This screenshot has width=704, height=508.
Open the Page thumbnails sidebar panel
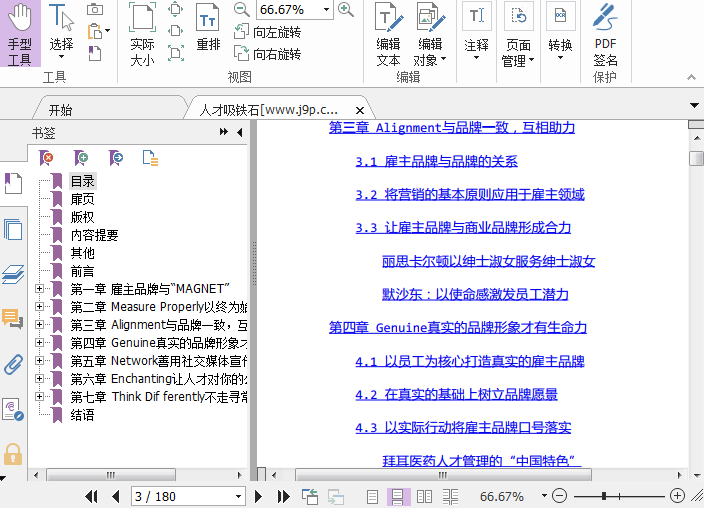pos(13,230)
